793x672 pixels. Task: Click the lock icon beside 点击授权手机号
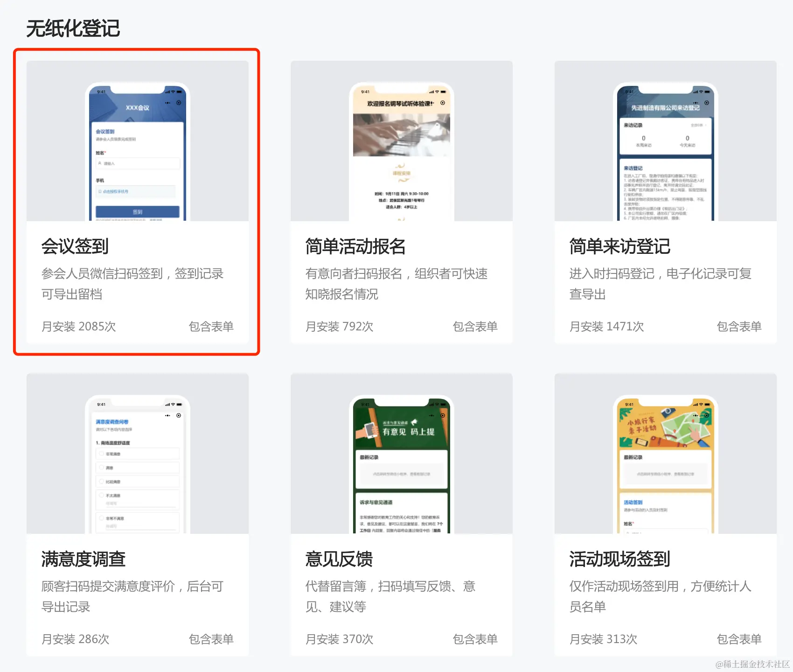(100, 191)
